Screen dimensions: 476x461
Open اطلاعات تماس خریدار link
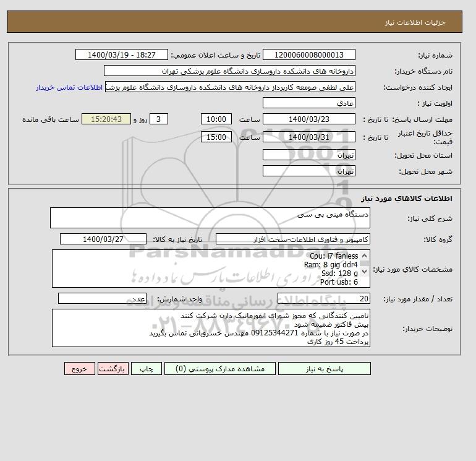tap(69, 87)
